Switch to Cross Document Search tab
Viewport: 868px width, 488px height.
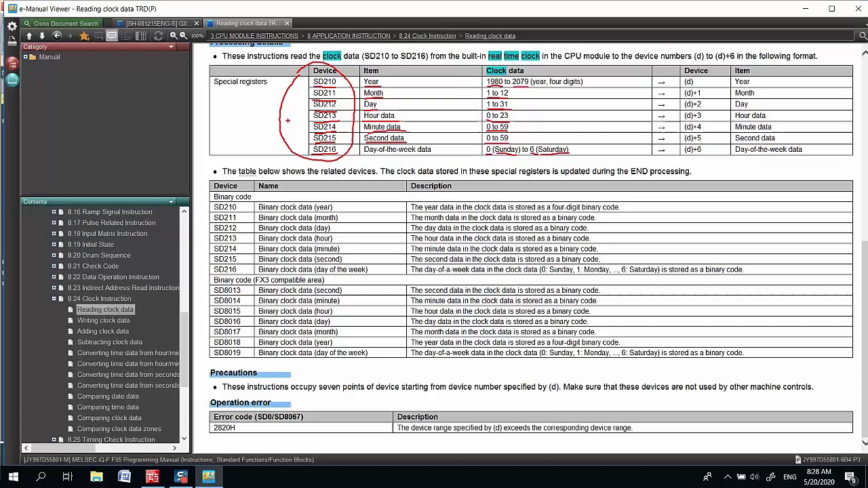click(x=61, y=23)
